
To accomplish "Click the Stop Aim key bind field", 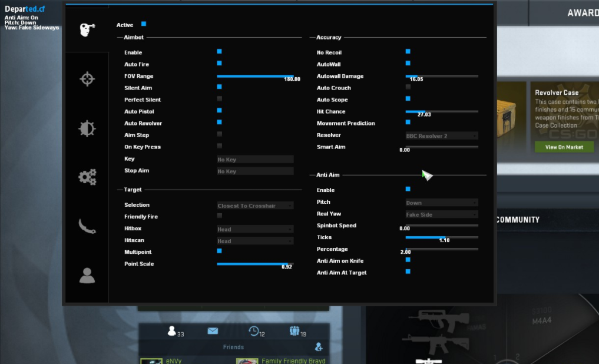I will coord(255,171).
